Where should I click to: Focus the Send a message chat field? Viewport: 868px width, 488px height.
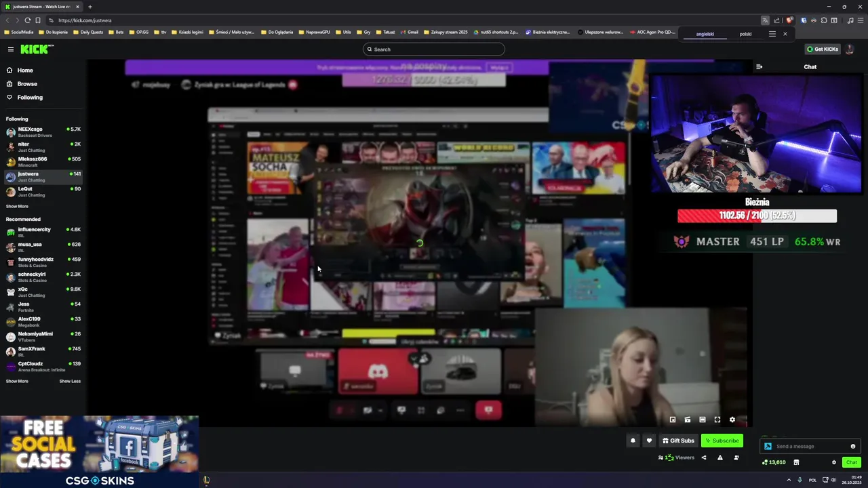pyautogui.click(x=810, y=446)
